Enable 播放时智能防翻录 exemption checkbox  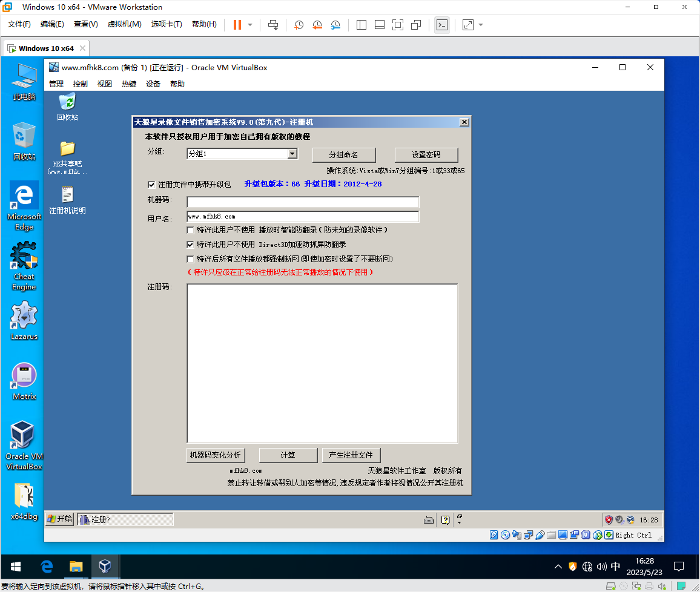click(191, 230)
